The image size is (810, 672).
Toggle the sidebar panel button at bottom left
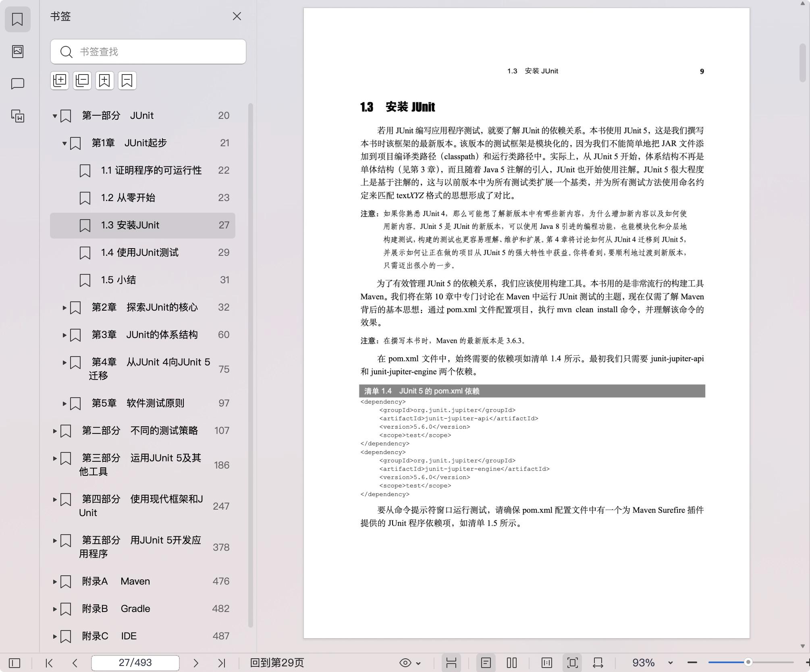tap(15, 663)
